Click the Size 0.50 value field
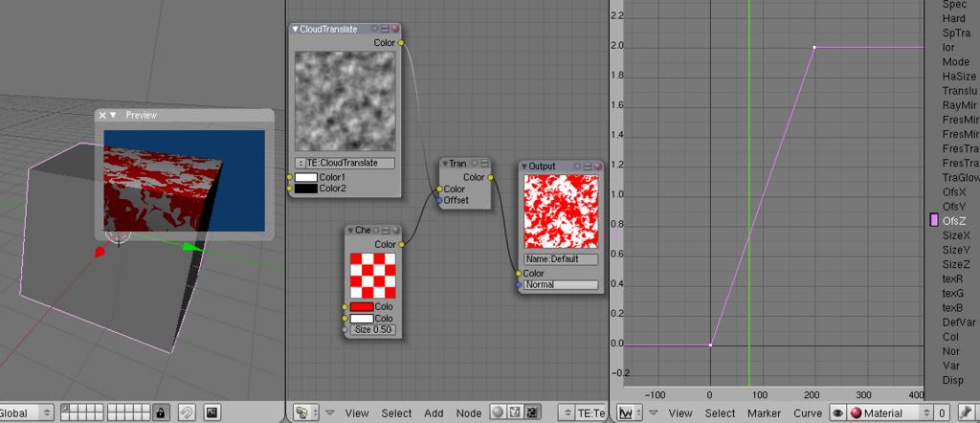 click(372, 330)
